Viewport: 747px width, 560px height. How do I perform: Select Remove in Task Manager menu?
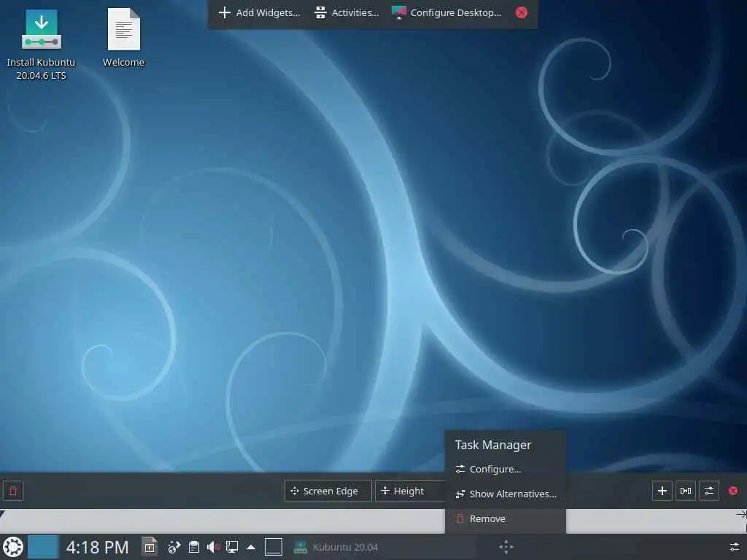[x=505, y=518]
